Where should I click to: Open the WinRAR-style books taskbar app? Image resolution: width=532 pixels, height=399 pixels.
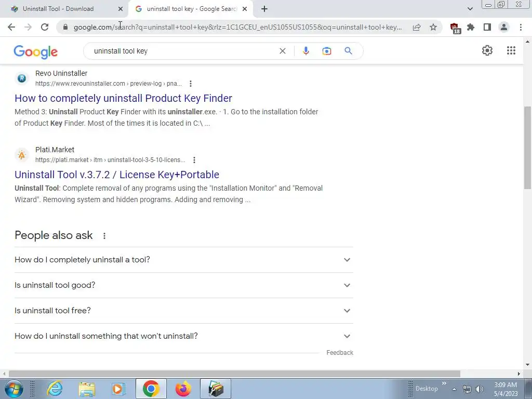(x=216, y=389)
